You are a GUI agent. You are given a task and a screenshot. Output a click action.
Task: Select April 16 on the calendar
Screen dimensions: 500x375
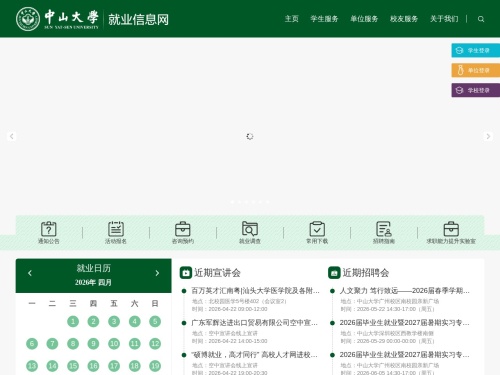[93, 366]
